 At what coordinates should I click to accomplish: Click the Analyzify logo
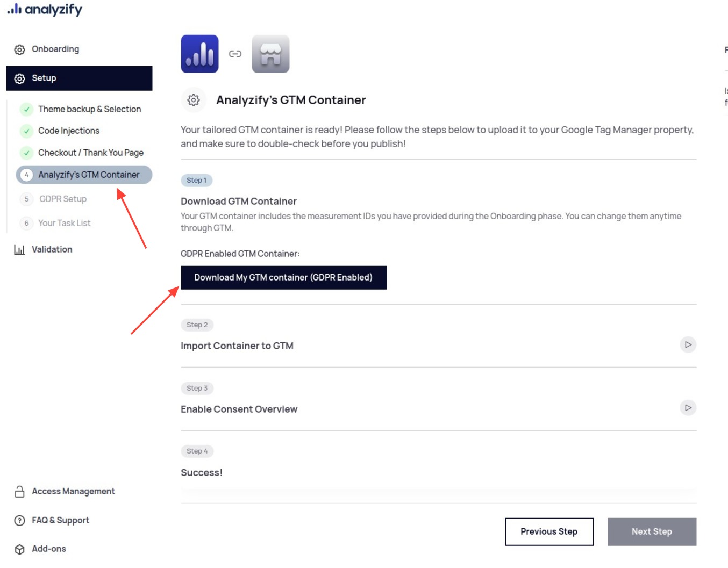(x=44, y=9)
